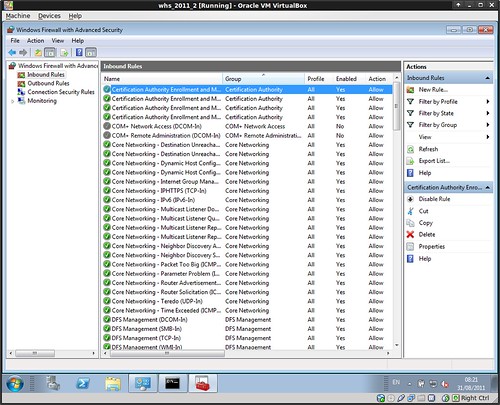Open PowerShell from the taskbar
The width and height of the screenshot is (500, 405).
click(x=82, y=383)
